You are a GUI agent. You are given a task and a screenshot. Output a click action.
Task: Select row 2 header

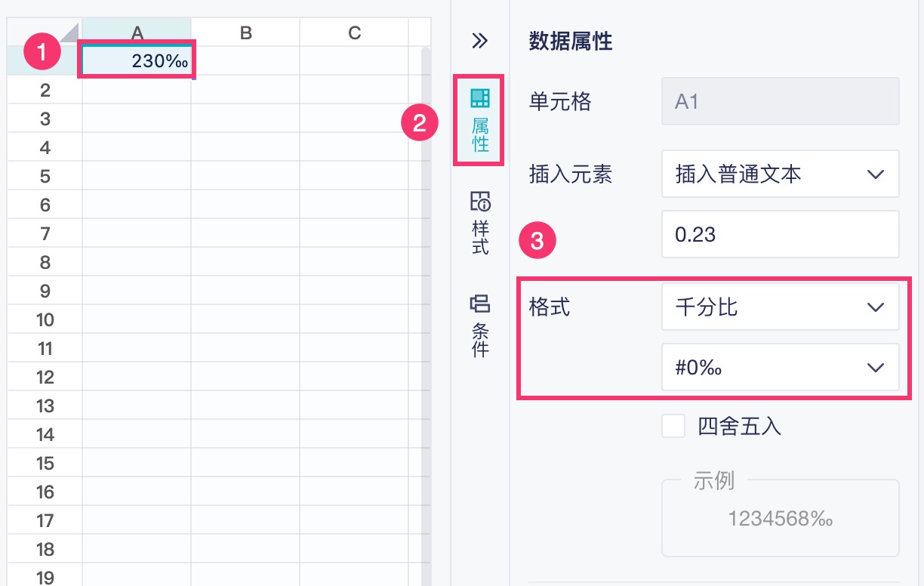click(x=45, y=91)
